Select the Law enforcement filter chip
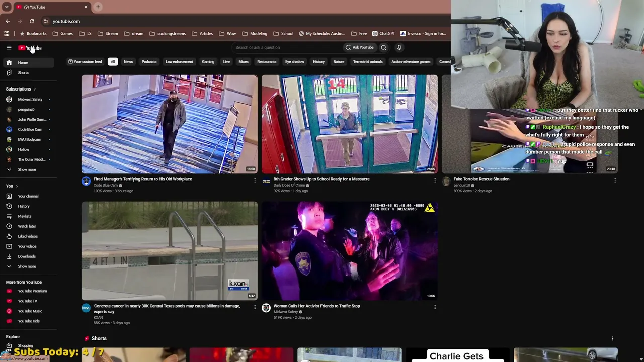 (x=179, y=62)
